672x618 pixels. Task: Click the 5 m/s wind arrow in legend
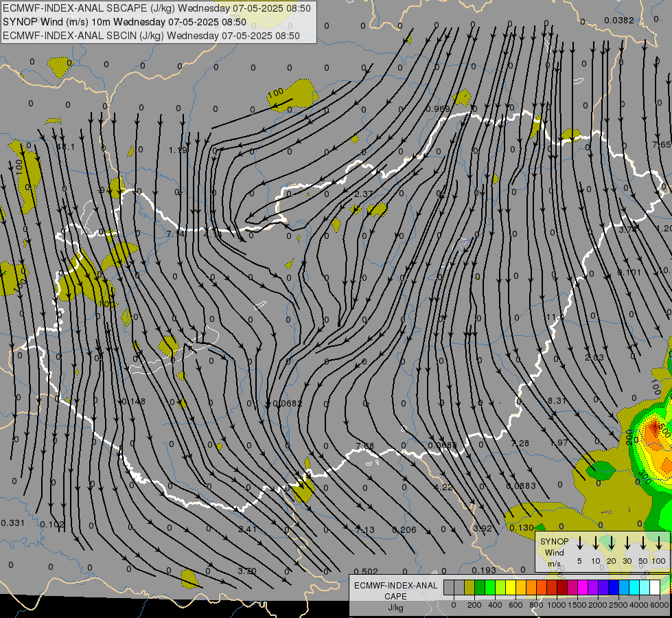[579, 543]
